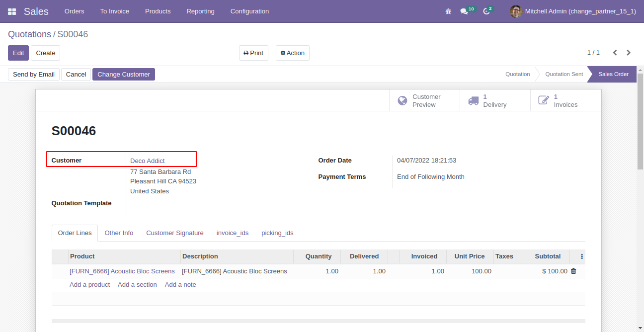Click the Edit button
644x332 pixels.
(x=18, y=53)
